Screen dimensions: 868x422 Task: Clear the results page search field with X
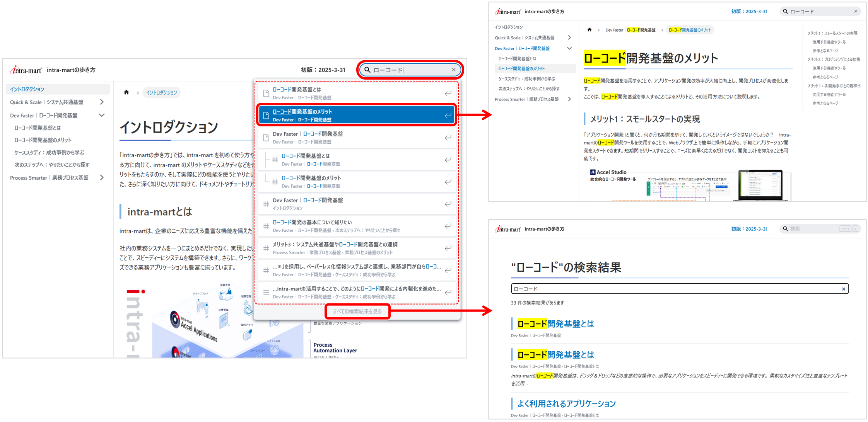click(844, 289)
